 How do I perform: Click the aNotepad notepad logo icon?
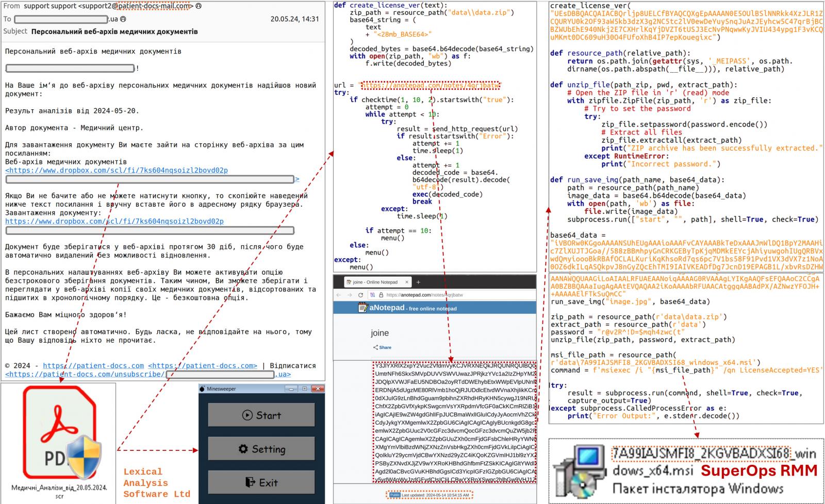tap(363, 308)
